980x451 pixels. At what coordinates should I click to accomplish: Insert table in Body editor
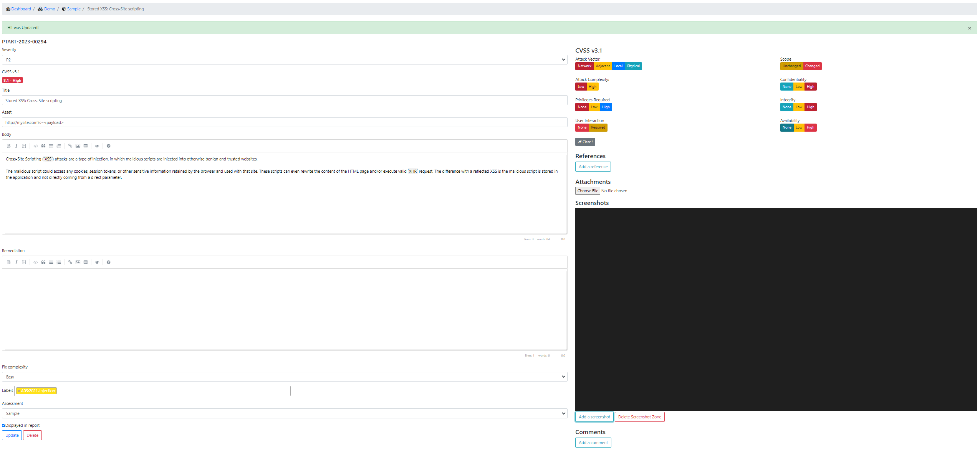[86, 146]
